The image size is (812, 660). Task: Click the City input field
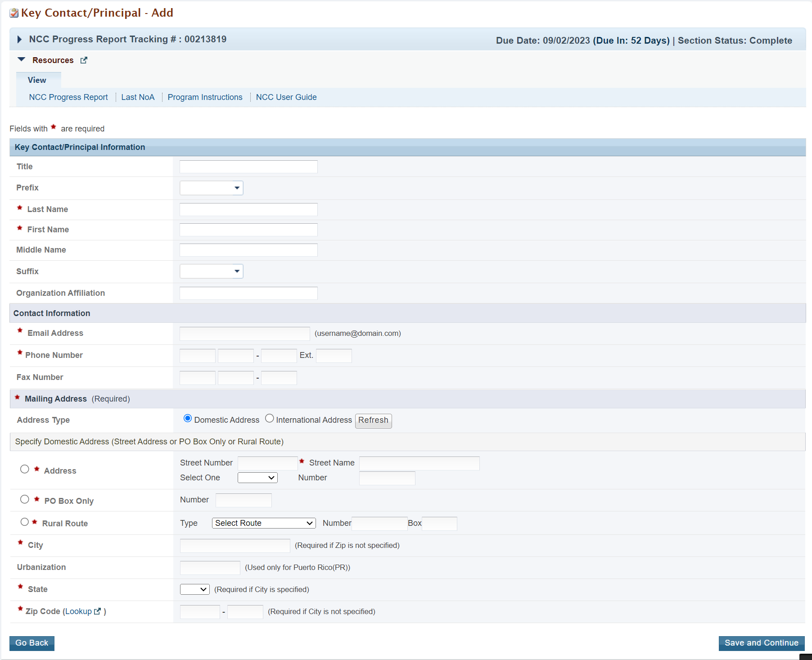[235, 546]
